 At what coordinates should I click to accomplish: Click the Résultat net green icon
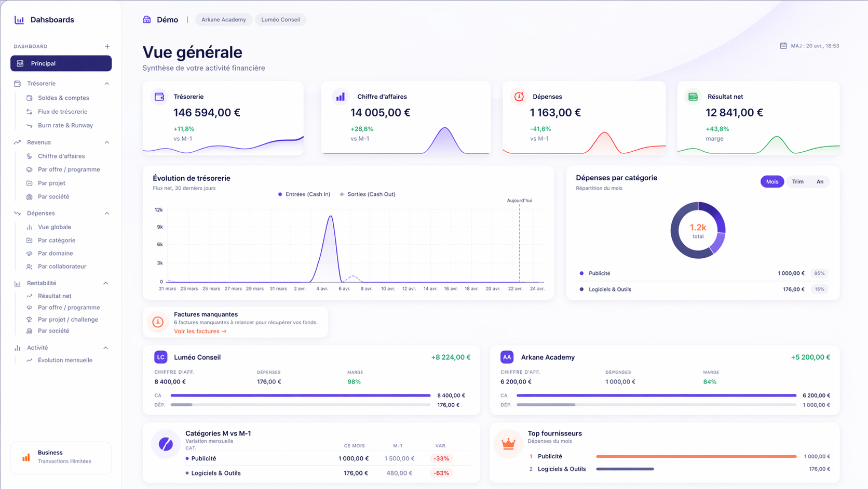tap(693, 97)
